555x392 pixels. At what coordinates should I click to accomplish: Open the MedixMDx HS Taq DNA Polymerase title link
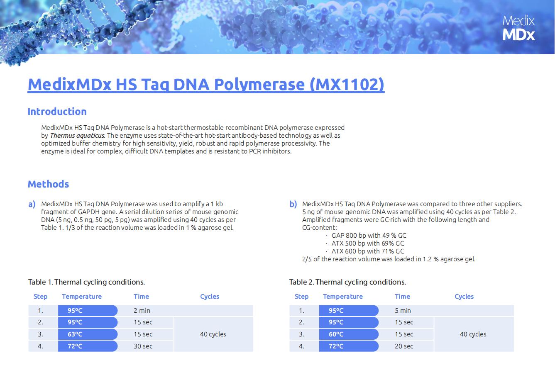point(206,84)
